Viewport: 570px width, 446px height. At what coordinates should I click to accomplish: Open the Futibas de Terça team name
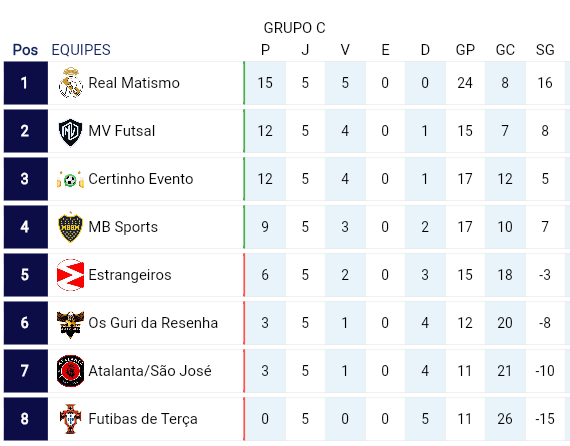tap(143, 419)
